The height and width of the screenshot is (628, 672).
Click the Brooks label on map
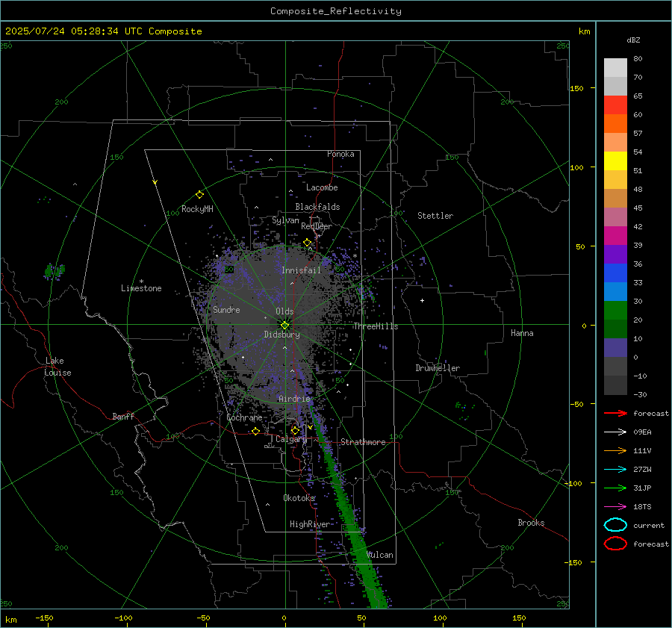[531, 523]
